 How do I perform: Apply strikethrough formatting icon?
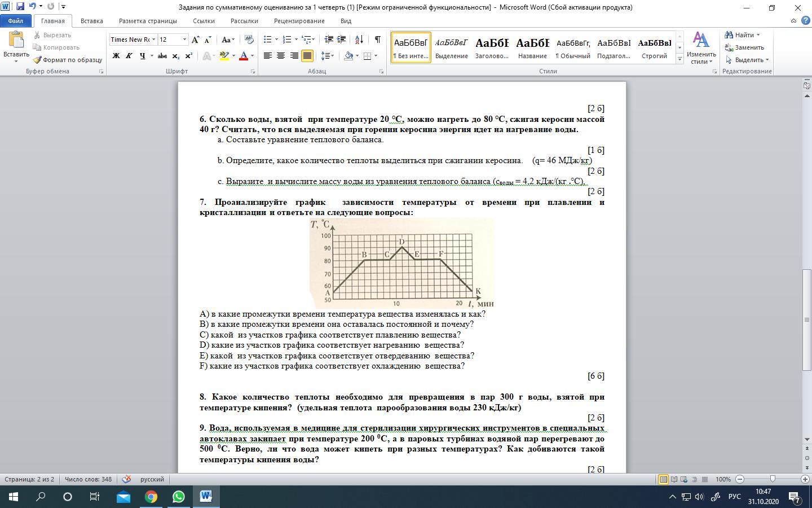[162, 56]
